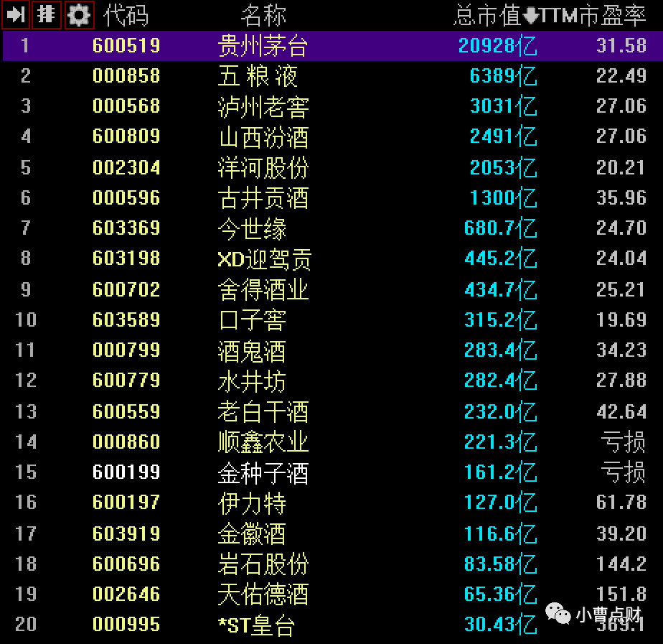The width and height of the screenshot is (663, 644).
Task: Click 亏损 in 顺鑫农业 row
Action: 624,442
